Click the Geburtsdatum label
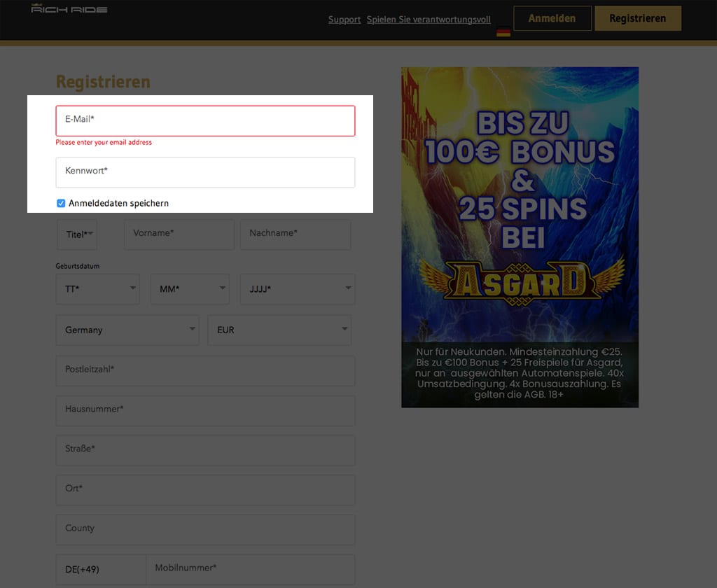717x588 pixels. click(x=78, y=266)
